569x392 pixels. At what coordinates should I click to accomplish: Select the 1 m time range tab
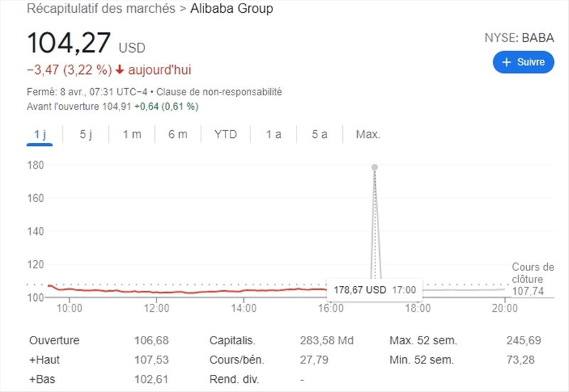pos(132,134)
